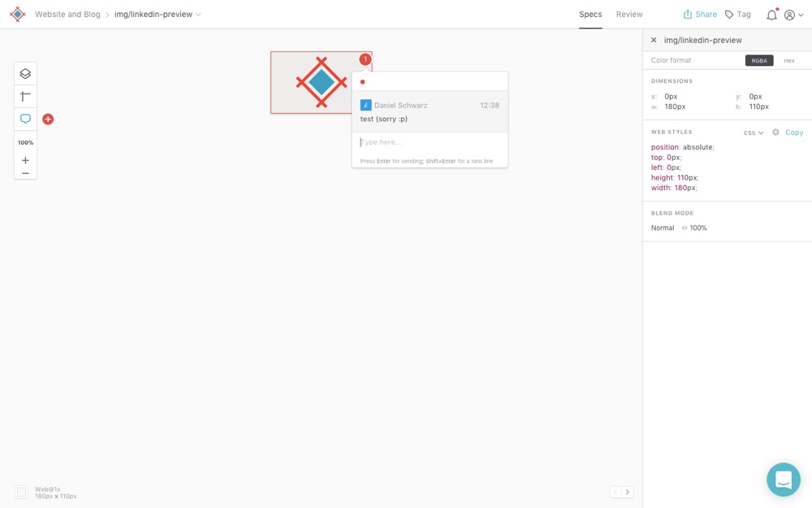
Task: Open web styles settings gear
Action: coord(775,132)
